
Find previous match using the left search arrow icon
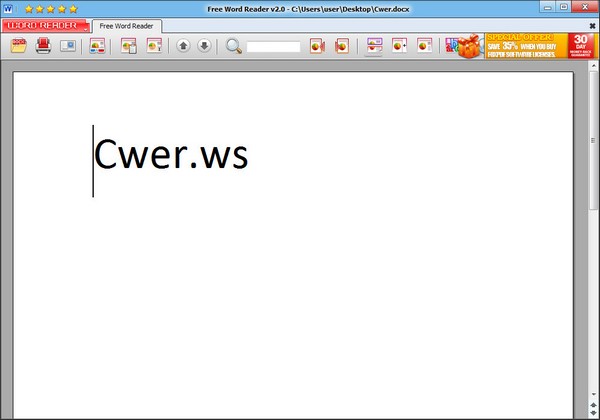click(317, 46)
